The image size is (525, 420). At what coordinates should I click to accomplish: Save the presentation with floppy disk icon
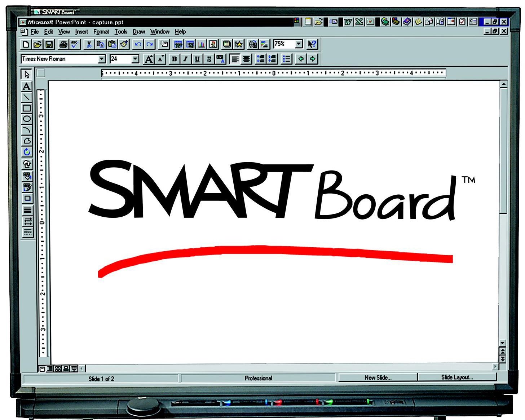(49, 44)
